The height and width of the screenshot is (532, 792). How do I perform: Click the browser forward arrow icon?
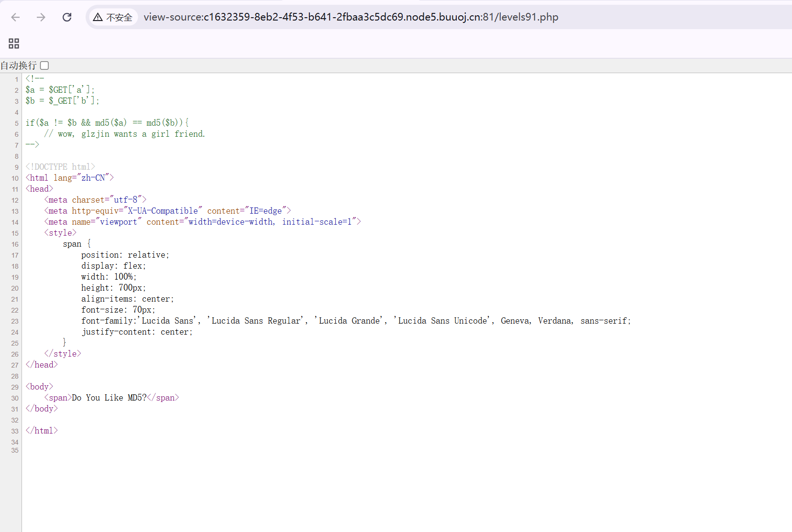click(42, 17)
